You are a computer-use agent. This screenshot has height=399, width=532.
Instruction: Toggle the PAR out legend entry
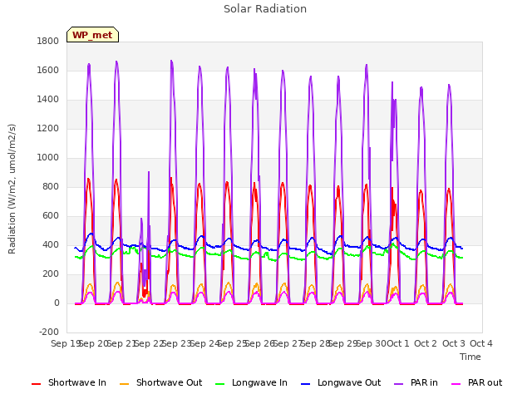[476, 382]
